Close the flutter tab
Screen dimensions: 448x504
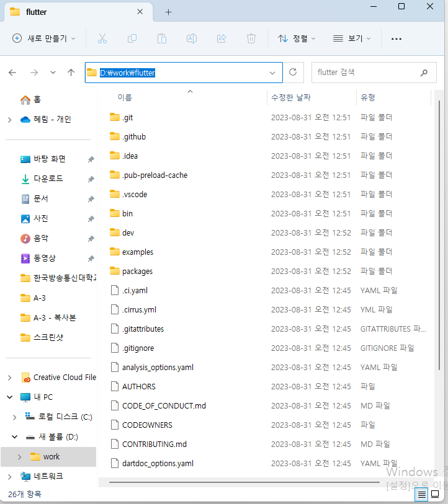(140, 12)
